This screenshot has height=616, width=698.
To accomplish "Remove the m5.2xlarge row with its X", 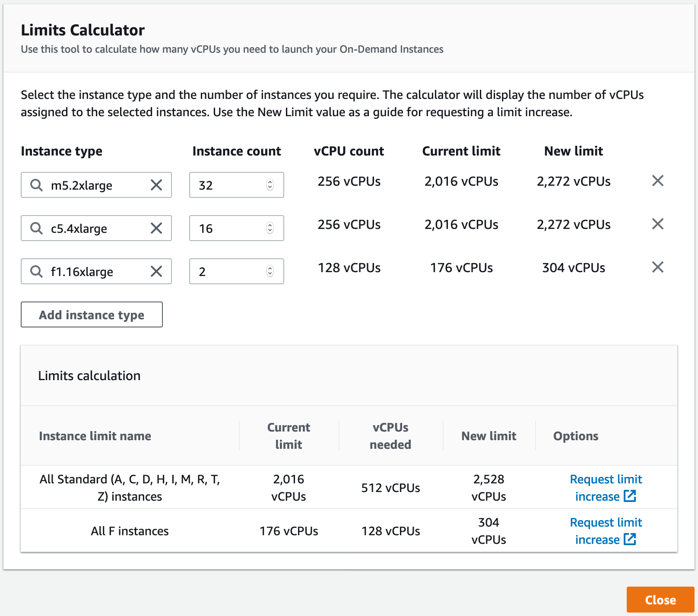I will pyautogui.click(x=657, y=181).
